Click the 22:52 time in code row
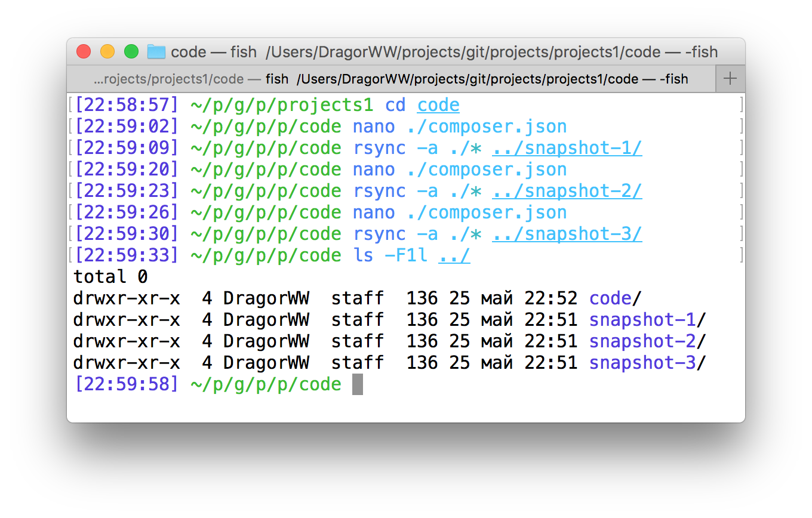 click(x=551, y=298)
